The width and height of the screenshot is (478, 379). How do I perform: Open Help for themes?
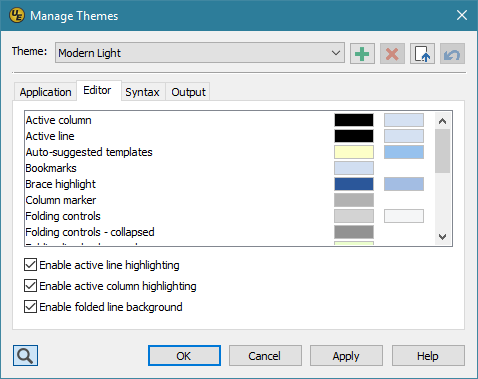pyautogui.click(x=428, y=356)
